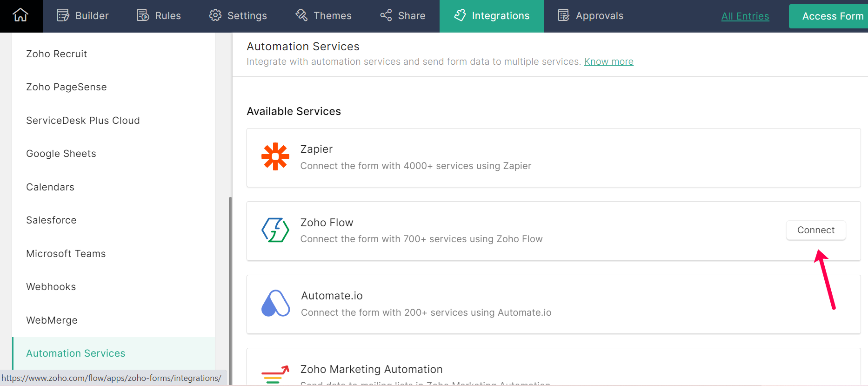Select WebMerge in sidebar
This screenshot has width=868, height=386.
click(x=114, y=320)
